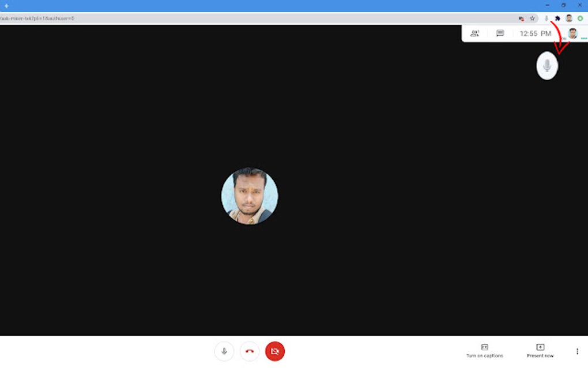Click the translate page icon
The image size is (588, 368).
522,18
